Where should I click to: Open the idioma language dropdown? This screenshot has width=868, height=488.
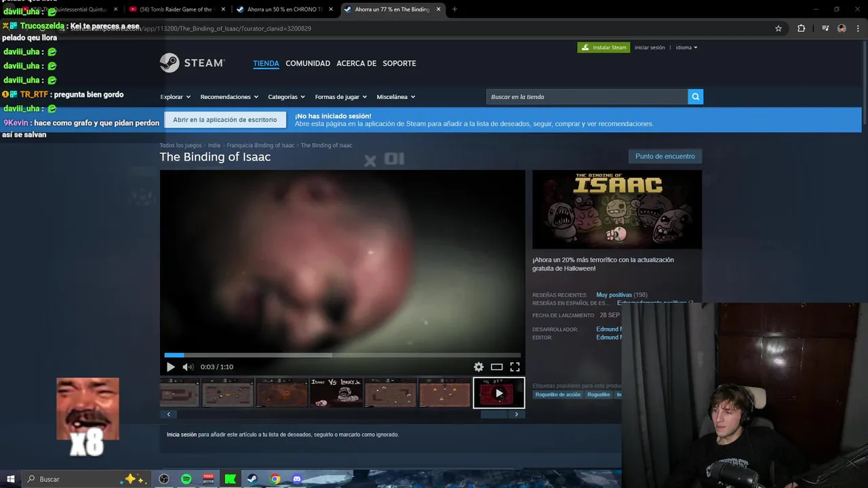pyautogui.click(x=686, y=47)
